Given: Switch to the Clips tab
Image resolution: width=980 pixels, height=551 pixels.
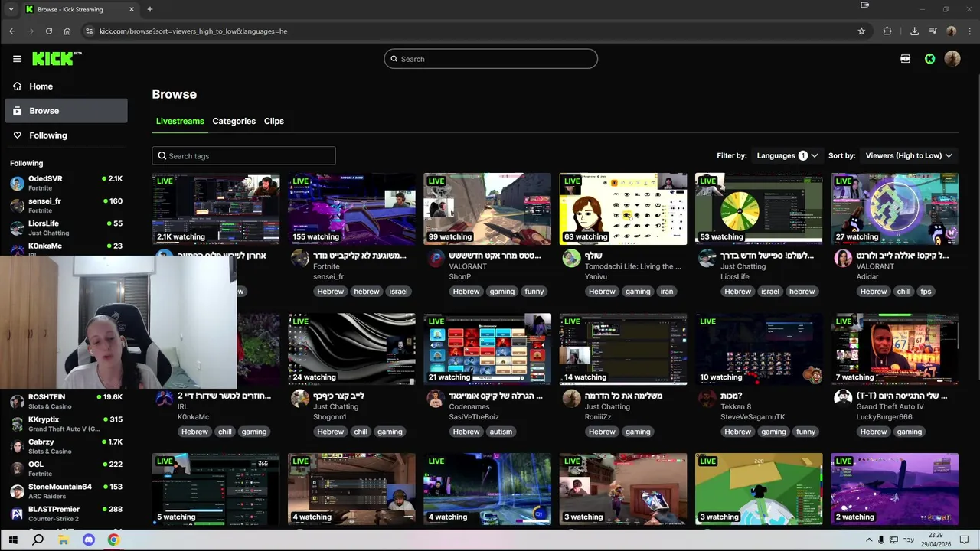Looking at the screenshot, I should click(274, 121).
